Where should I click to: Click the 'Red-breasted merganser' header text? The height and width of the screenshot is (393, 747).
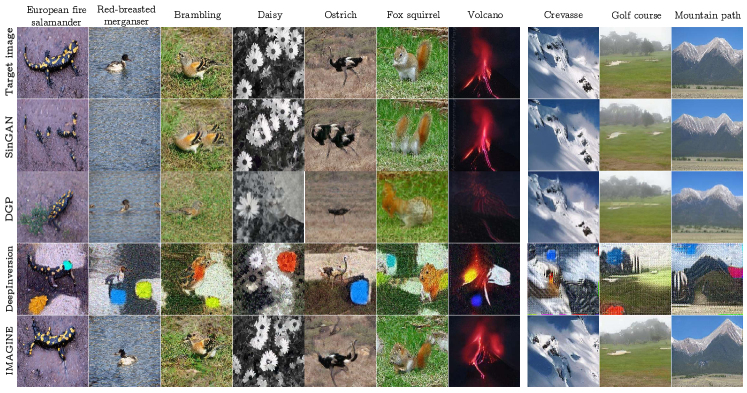[126, 15]
